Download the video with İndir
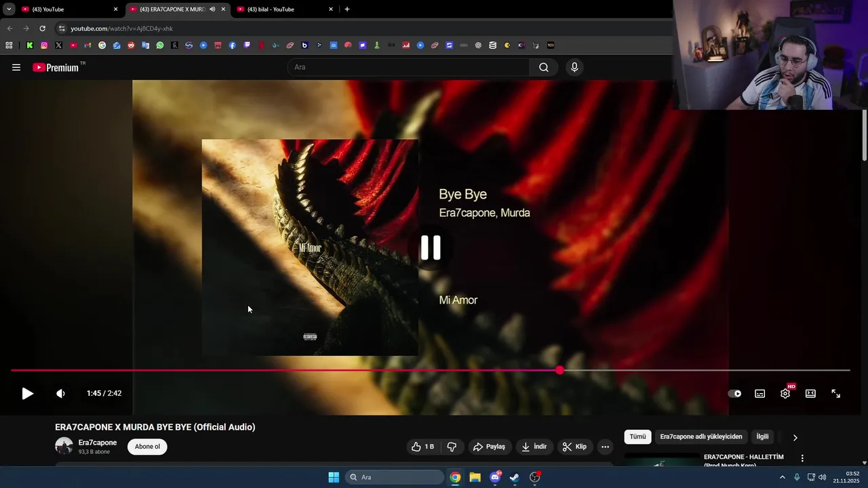 pos(534,447)
